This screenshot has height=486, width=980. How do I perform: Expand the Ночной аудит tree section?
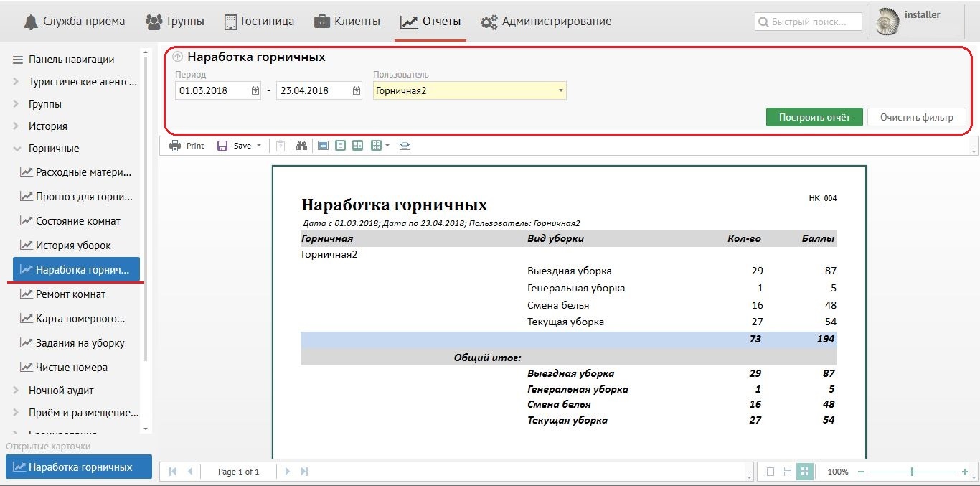click(x=17, y=391)
